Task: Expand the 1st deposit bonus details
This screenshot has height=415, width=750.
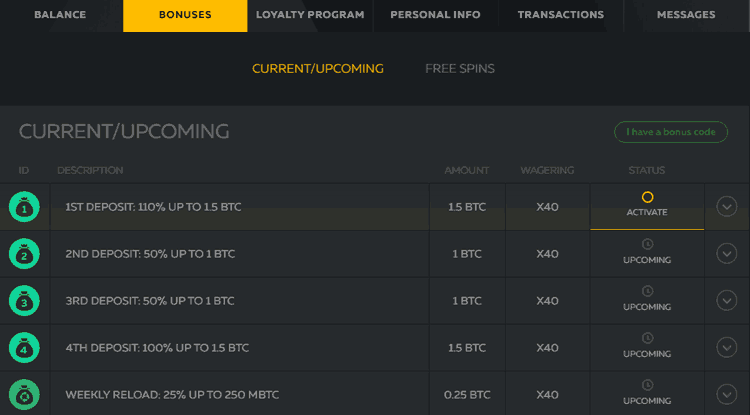Action: pyautogui.click(x=727, y=207)
